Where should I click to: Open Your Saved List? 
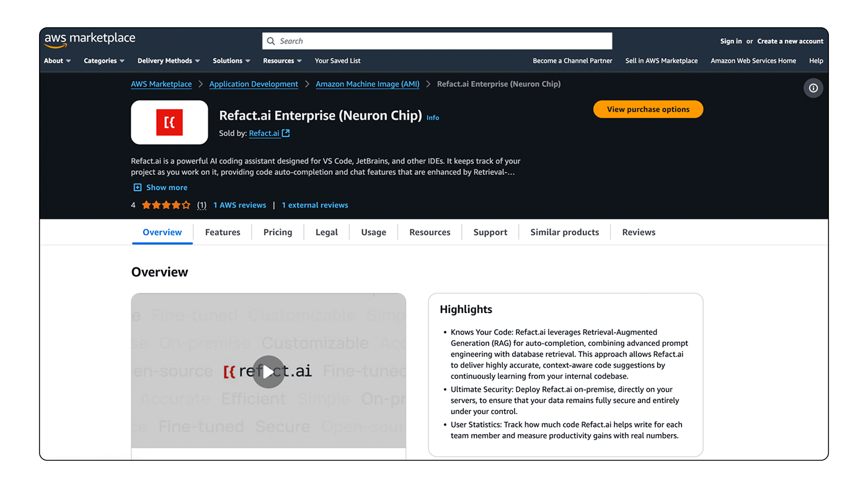click(337, 61)
